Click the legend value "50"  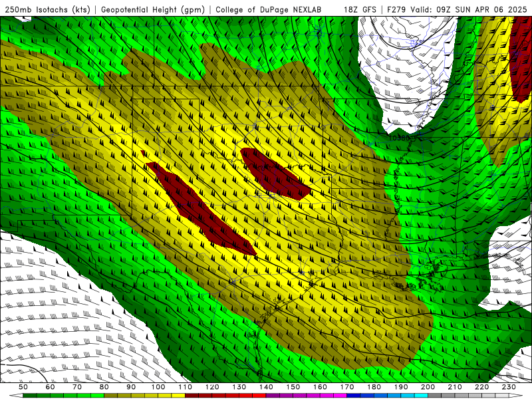click(x=23, y=387)
